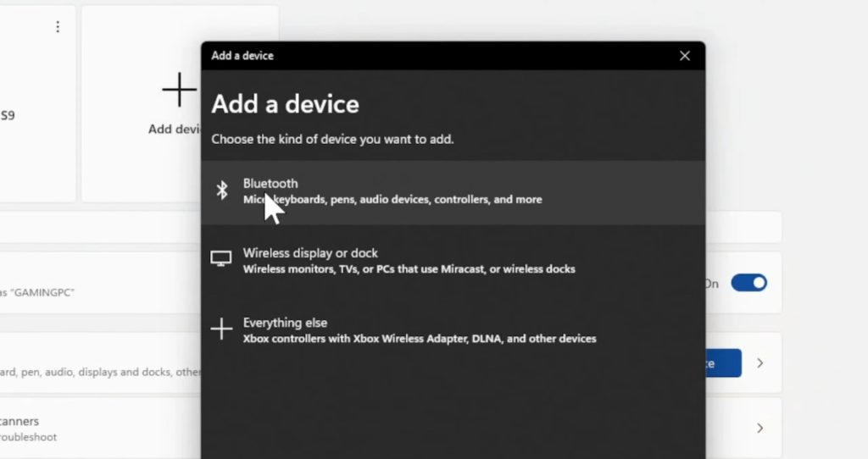Expand the Devices row chevron in Settings
868x459 pixels.
(x=760, y=363)
